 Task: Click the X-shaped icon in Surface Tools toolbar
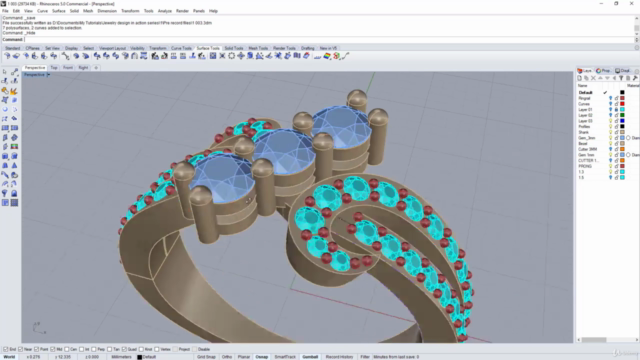(222, 56)
